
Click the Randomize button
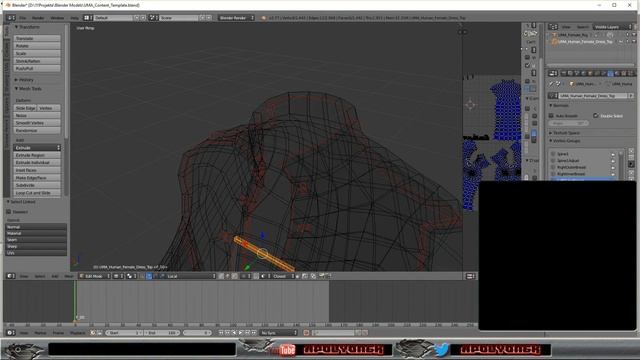pyautogui.click(x=37, y=131)
